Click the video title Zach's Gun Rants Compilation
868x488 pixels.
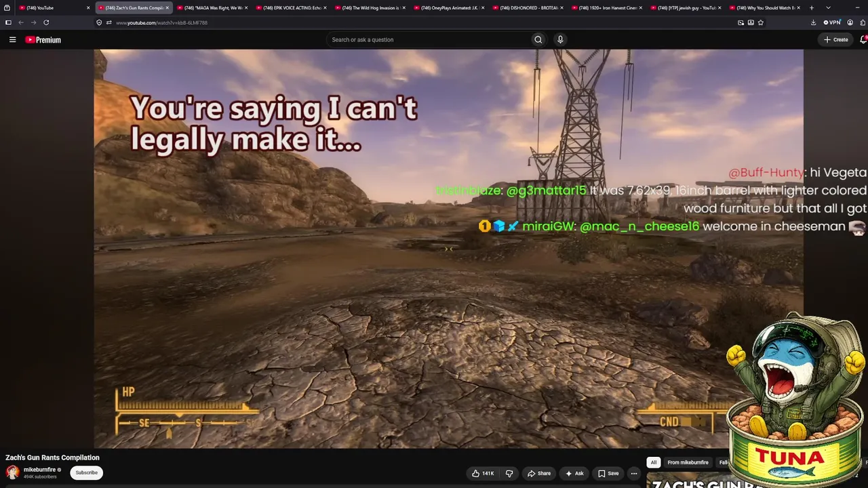point(53,457)
